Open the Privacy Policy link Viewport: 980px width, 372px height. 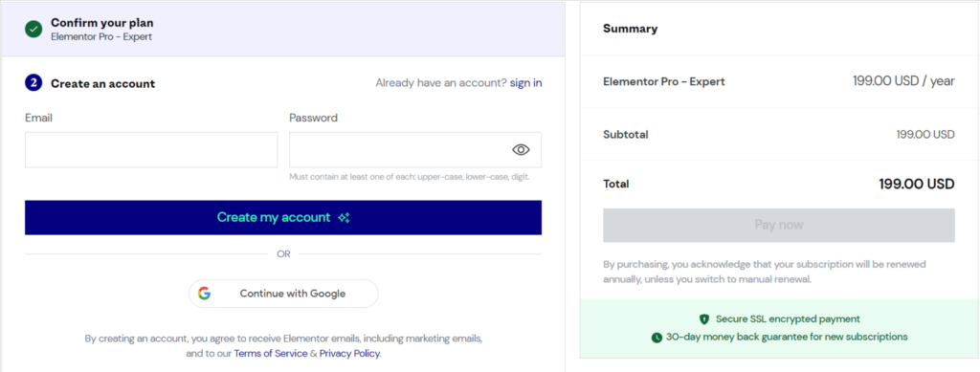coord(349,353)
